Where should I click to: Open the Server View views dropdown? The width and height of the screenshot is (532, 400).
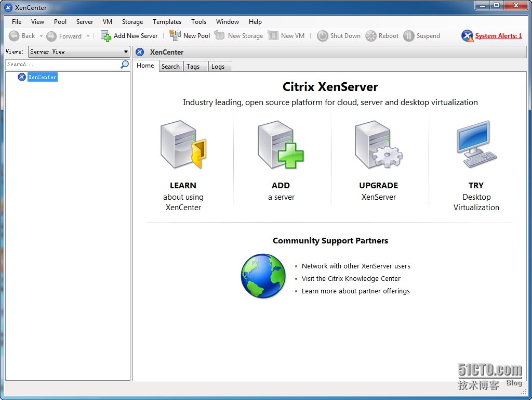[79, 51]
